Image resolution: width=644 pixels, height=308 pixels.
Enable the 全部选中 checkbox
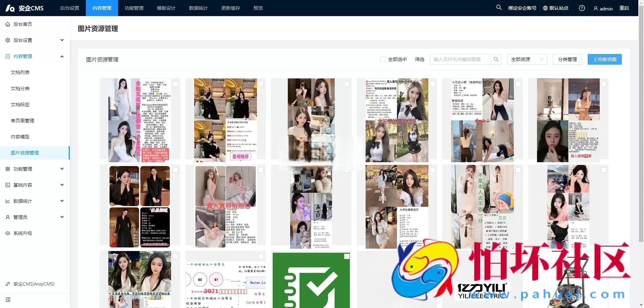tap(383, 59)
